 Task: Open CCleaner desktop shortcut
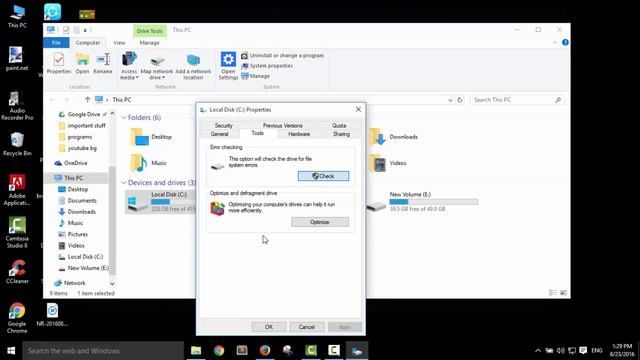17,271
